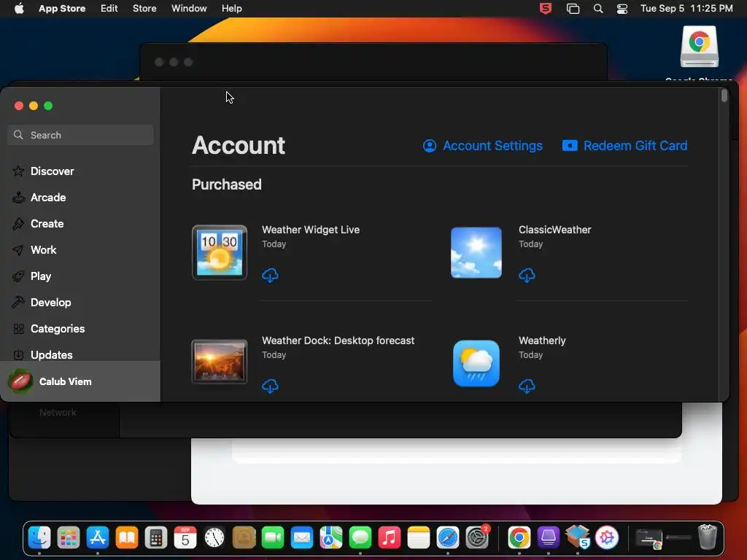
Task: Click the red HTML5 menu bar icon
Action: [x=546, y=8]
